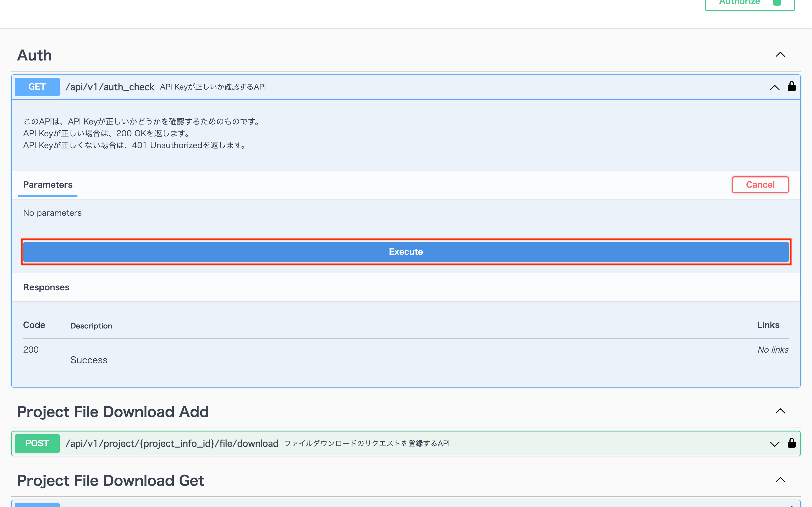Collapse the GET auth_check endpoint chevron
The width and height of the screenshot is (812, 507).
coord(775,88)
